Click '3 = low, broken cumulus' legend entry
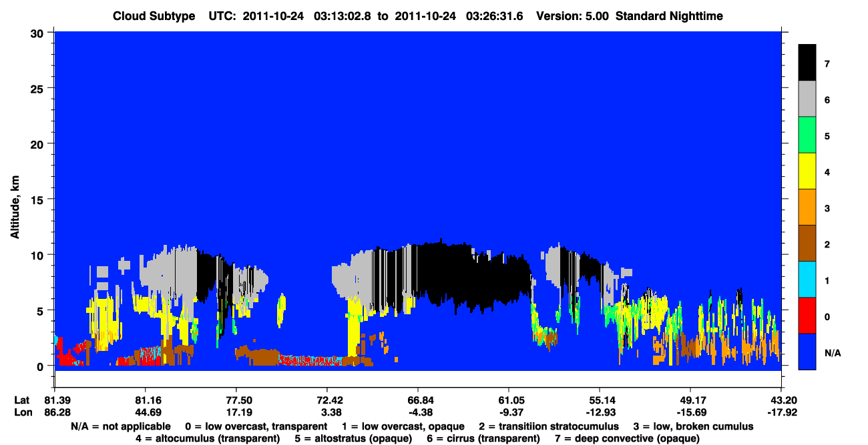 click(693, 426)
